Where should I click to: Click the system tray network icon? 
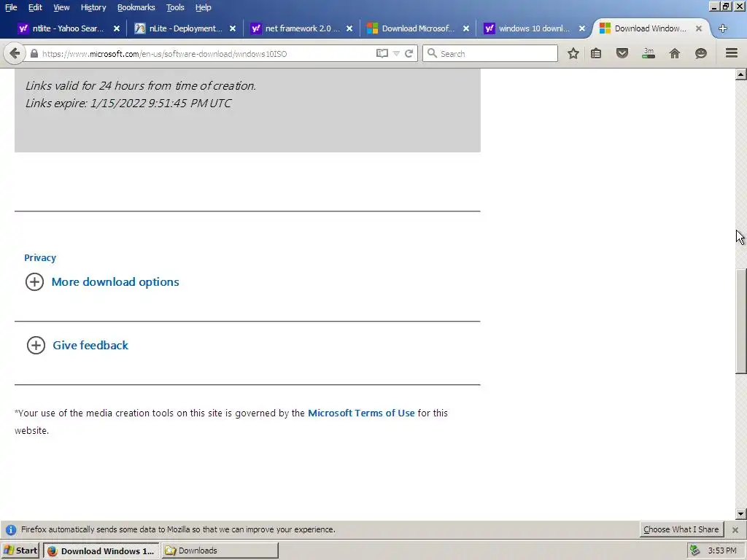coord(695,551)
